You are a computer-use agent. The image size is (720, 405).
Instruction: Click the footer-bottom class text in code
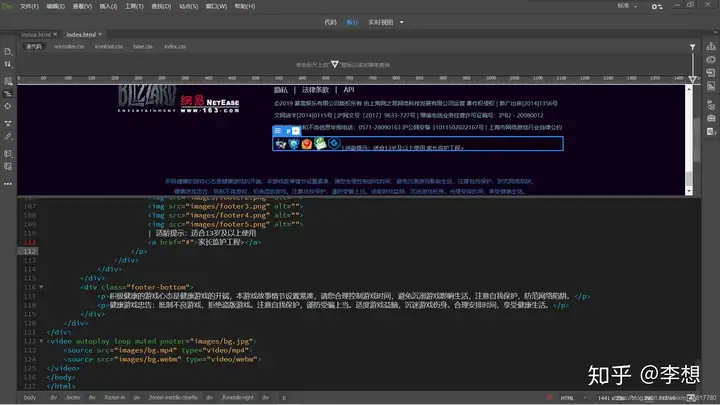[x=159, y=287]
